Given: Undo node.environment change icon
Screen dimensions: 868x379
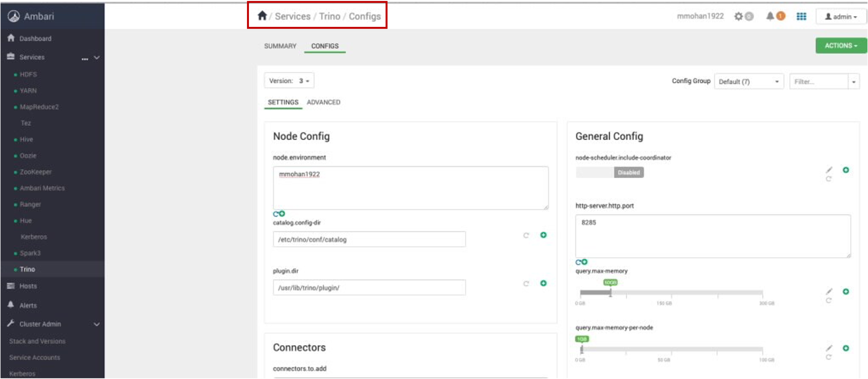Looking at the screenshot, I should point(276,214).
